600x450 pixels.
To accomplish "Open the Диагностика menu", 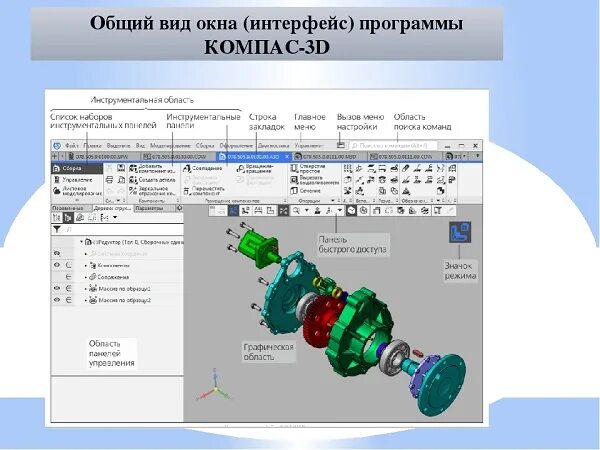I will [x=273, y=146].
